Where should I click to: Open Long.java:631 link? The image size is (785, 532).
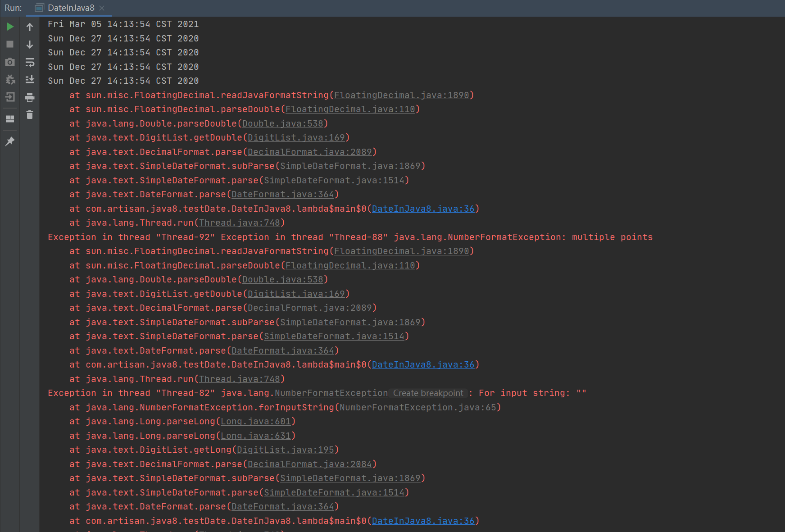tap(255, 436)
